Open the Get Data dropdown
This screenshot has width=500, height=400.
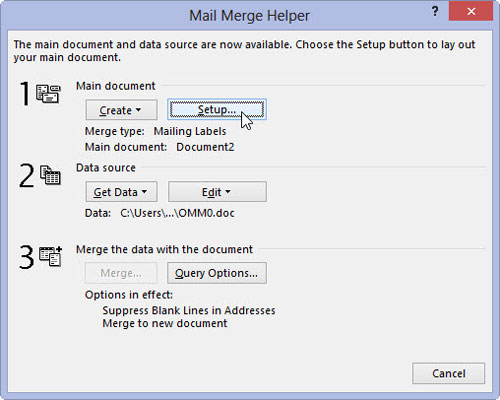121,192
